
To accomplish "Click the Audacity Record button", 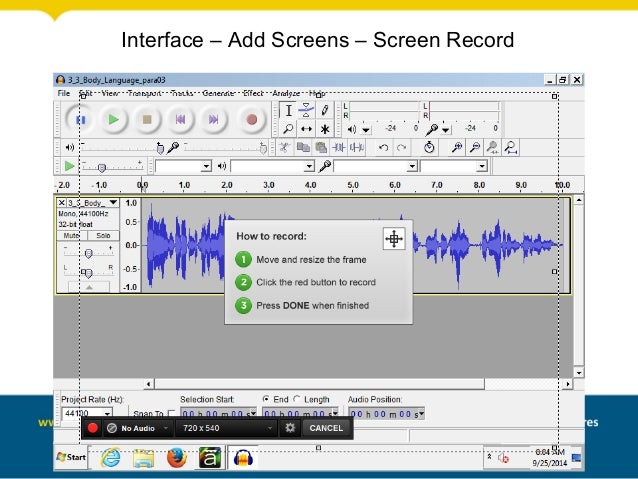I will 251,120.
